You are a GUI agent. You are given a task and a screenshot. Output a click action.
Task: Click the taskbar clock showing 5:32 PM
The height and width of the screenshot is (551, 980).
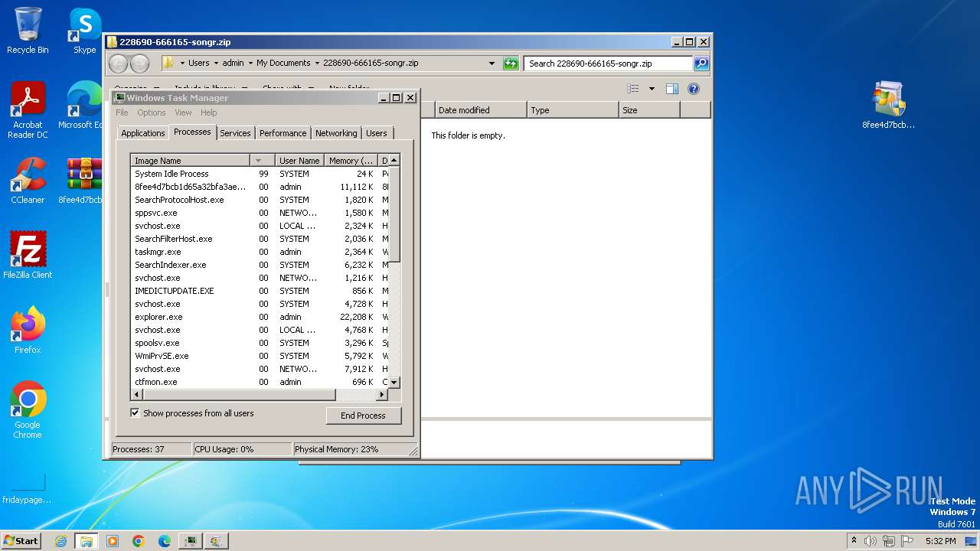(x=940, y=541)
